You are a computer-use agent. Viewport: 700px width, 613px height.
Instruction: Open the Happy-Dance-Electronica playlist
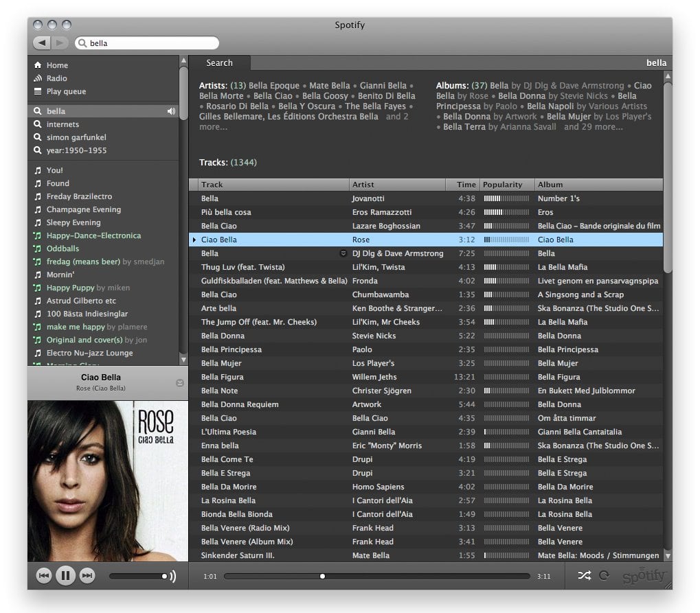[93, 235]
